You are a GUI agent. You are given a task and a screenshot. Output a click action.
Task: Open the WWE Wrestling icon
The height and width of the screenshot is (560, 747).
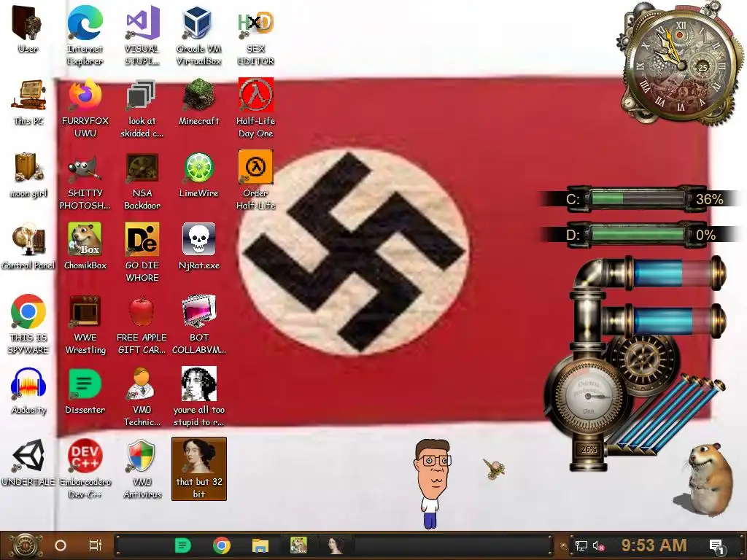click(85, 324)
